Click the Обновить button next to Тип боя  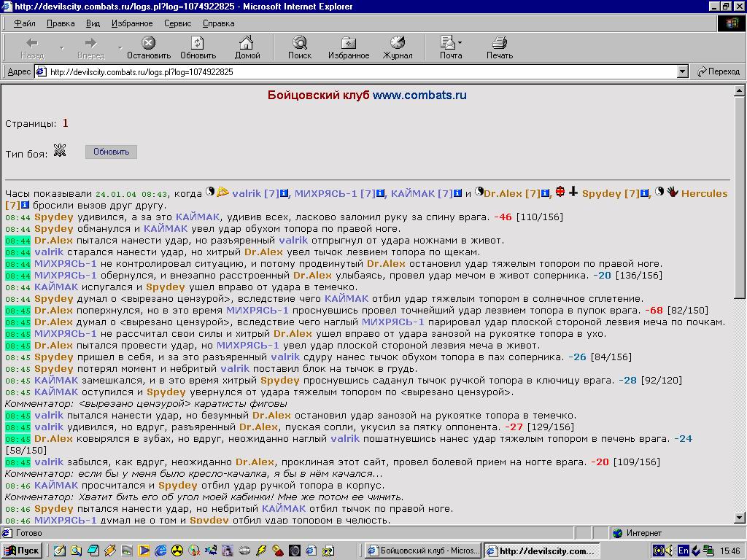tap(111, 152)
